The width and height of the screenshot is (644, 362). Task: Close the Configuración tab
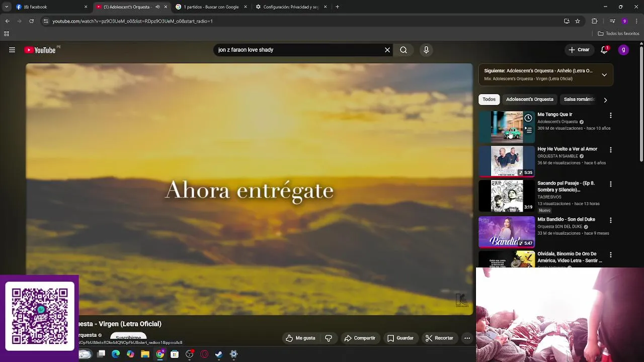pos(325,7)
